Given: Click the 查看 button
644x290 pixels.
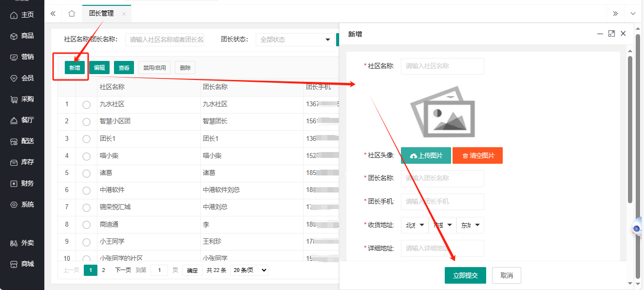Looking at the screenshot, I should pyautogui.click(x=124, y=68).
